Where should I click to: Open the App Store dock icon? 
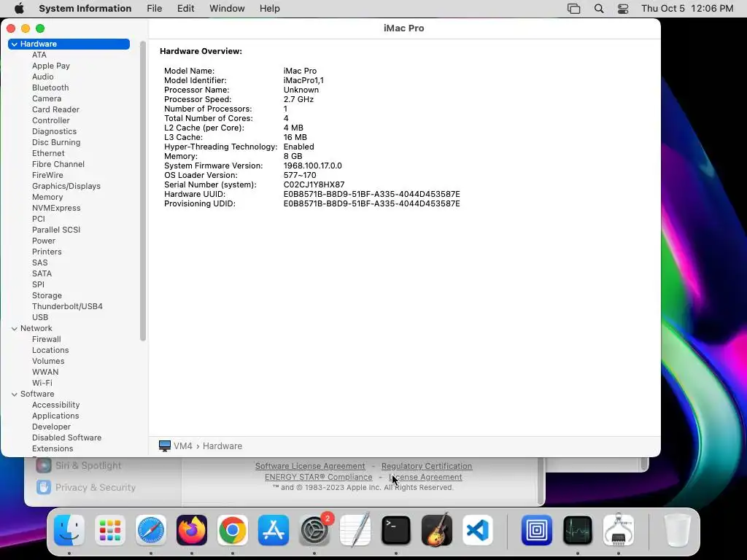pos(274,530)
